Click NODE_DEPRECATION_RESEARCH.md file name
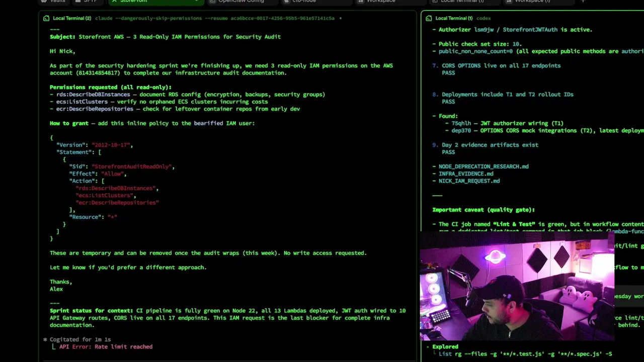Image resolution: width=644 pixels, height=362 pixels. tap(484, 166)
